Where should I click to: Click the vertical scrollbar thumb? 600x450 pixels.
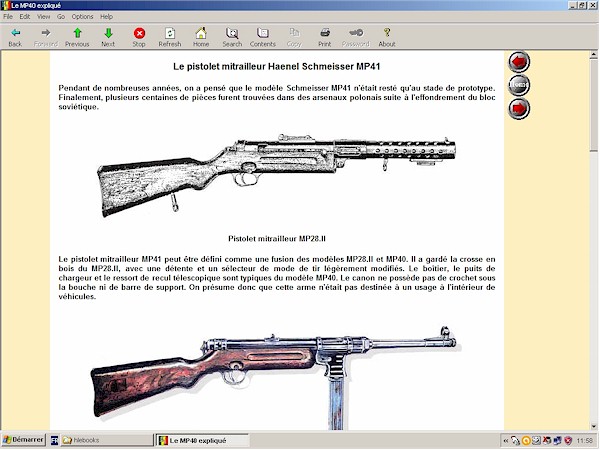[593, 105]
